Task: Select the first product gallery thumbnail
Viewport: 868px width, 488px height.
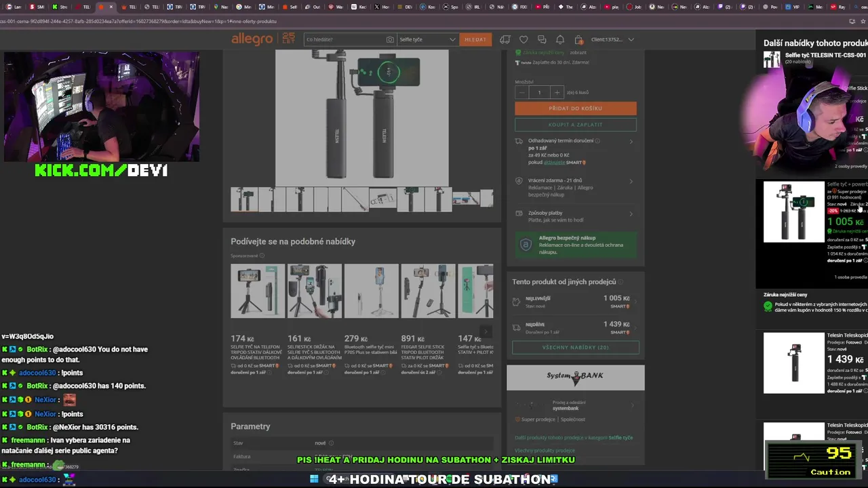Action: coord(244,199)
